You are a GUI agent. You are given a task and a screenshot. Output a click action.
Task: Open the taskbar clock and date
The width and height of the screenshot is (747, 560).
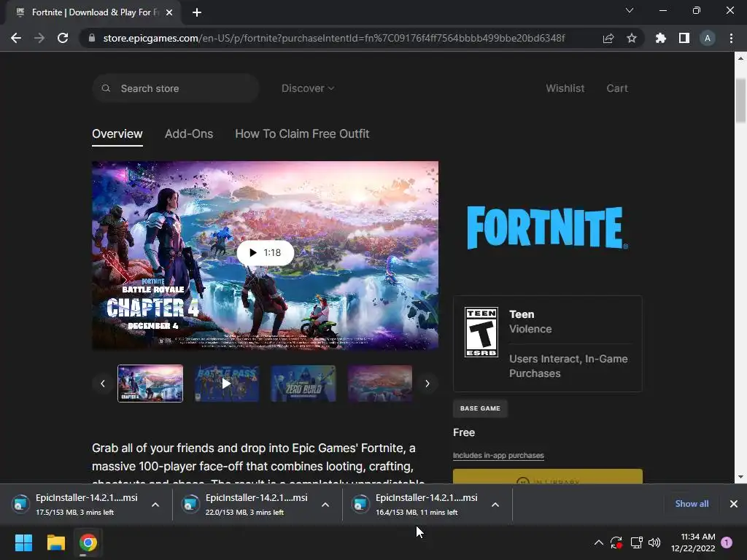click(693, 542)
